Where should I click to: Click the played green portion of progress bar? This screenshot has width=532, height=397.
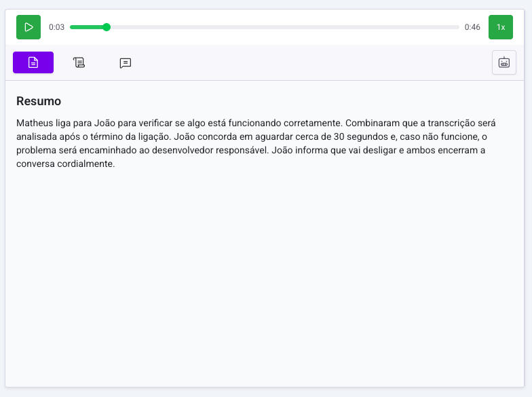pyautogui.click(x=87, y=27)
